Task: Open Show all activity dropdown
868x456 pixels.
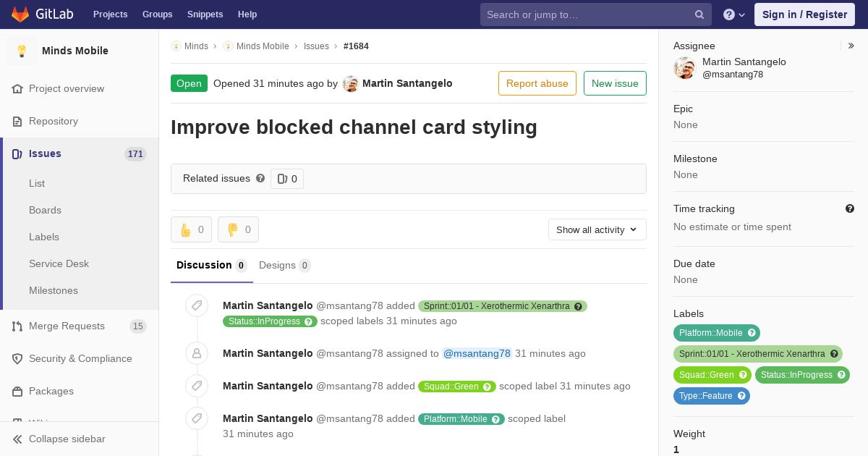Action: pos(597,229)
